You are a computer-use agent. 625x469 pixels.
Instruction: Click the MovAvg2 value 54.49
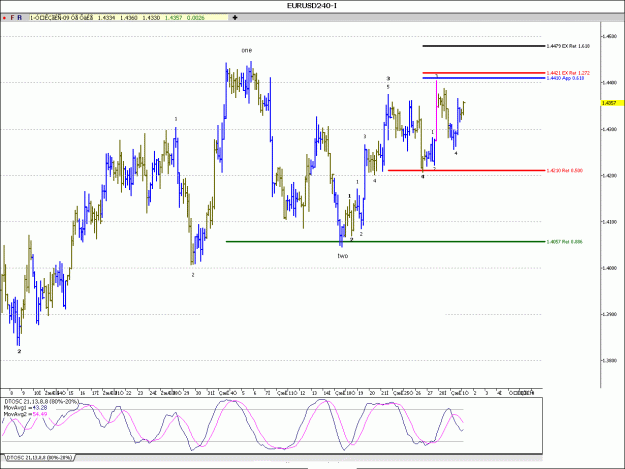(x=39, y=414)
